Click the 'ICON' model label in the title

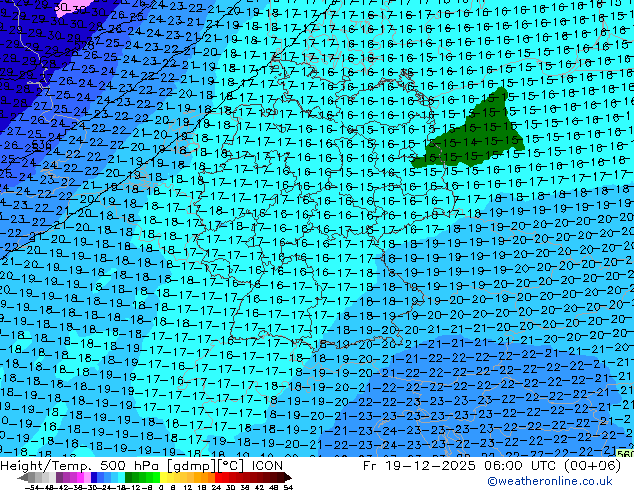pos(267,466)
